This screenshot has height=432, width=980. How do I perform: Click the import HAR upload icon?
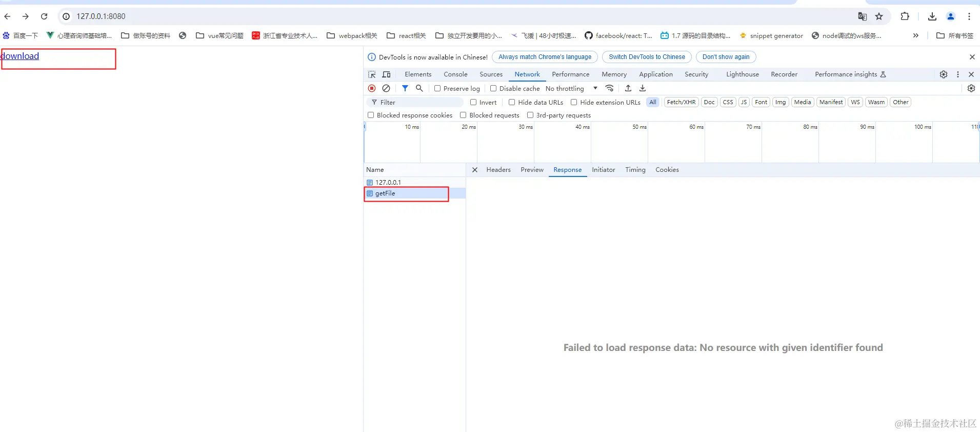click(628, 88)
